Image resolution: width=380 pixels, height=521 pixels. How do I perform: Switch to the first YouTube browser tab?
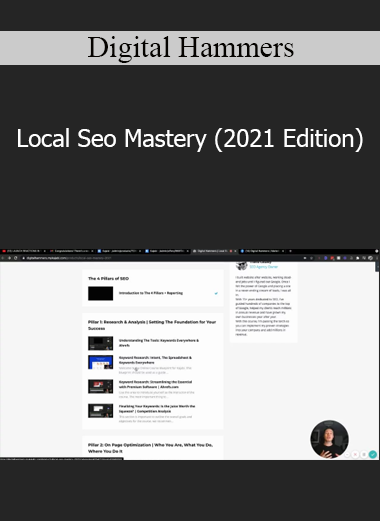[x=23, y=251]
